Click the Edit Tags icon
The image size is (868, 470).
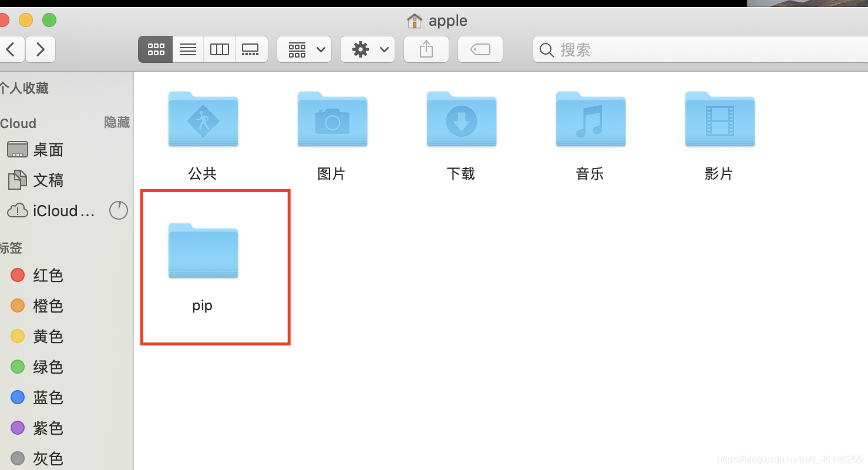(480, 49)
